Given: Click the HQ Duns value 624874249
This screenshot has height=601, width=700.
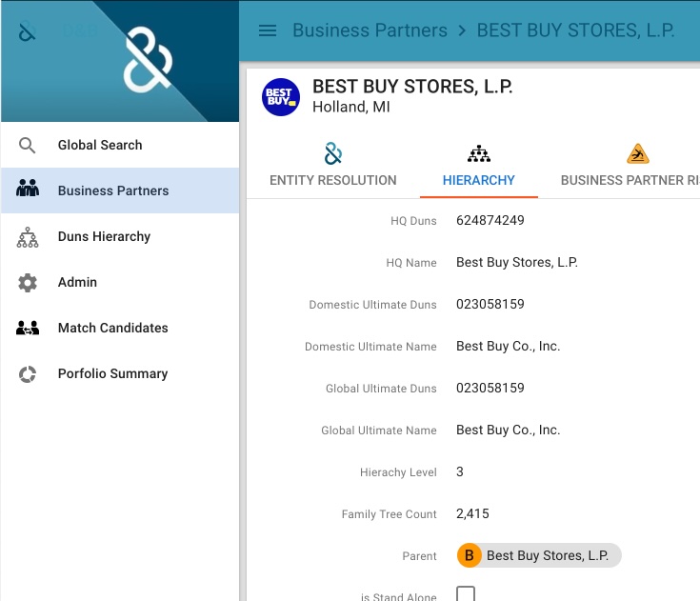Looking at the screenshot, I should click(x=490, y=220).
